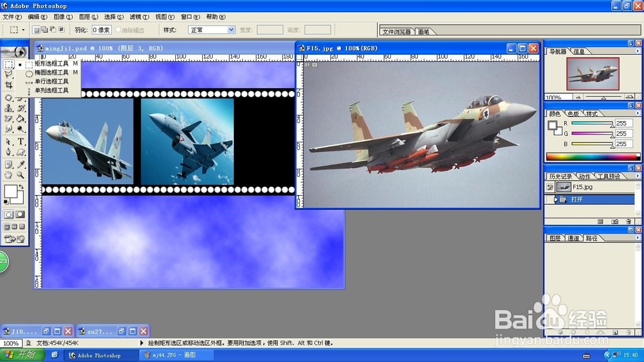Viewport: 644px width, 362px height.
Task: Select the Burn tool
Action: click(x=21, y=129)
